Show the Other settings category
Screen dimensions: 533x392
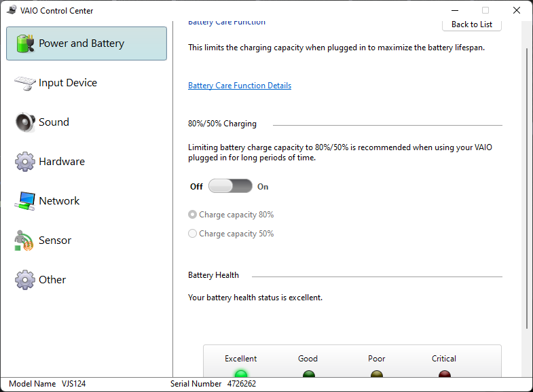click(87, 280)
